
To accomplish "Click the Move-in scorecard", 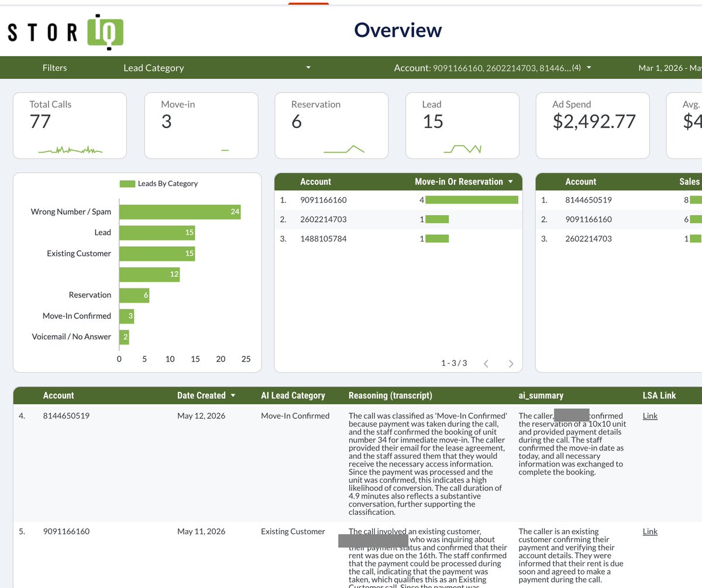I will tap(201, 125).
